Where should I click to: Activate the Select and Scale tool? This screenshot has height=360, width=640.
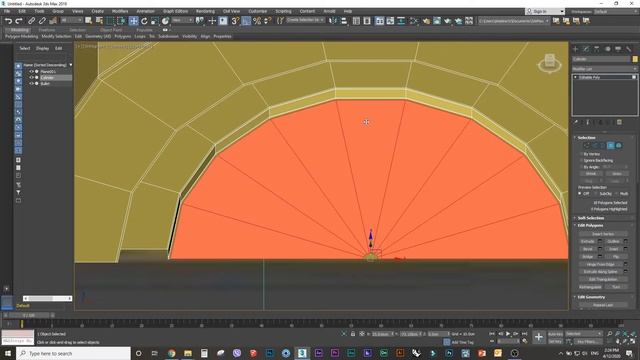click(x=155, y=21)
